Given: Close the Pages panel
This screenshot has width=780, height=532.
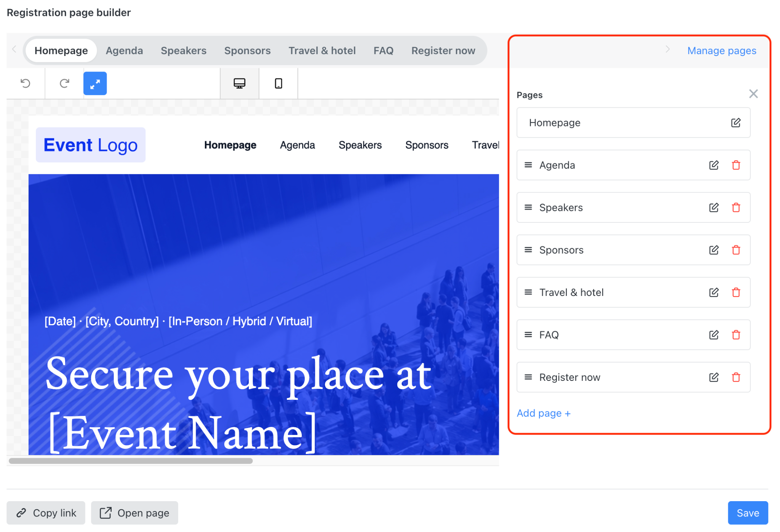Looking at the screenshot, I should pyautogui.click(x=753, y=94).
